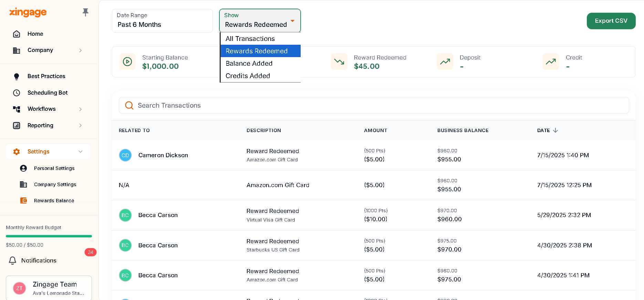Pin the sidebar with the pushpin icon

(85, 12)
